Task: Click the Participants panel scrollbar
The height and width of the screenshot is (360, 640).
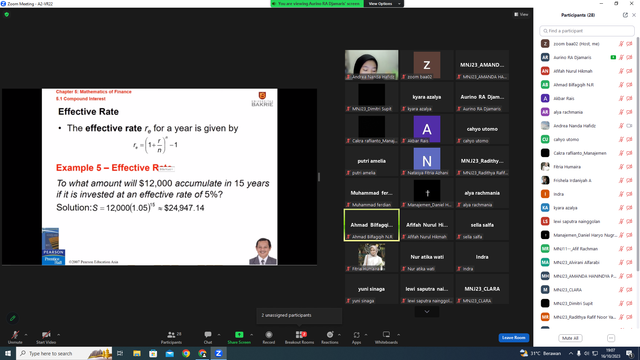Action: pos(638,153)
